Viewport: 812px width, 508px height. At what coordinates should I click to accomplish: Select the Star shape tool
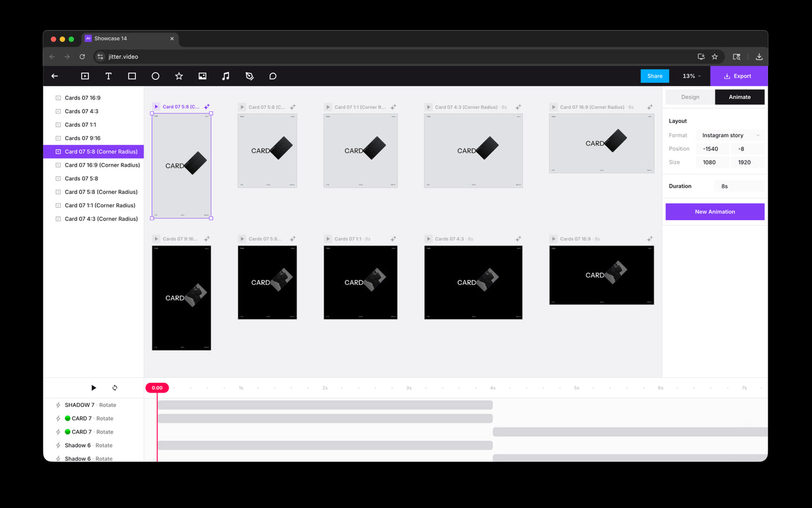pyautogui.click(x=179, y=76)
